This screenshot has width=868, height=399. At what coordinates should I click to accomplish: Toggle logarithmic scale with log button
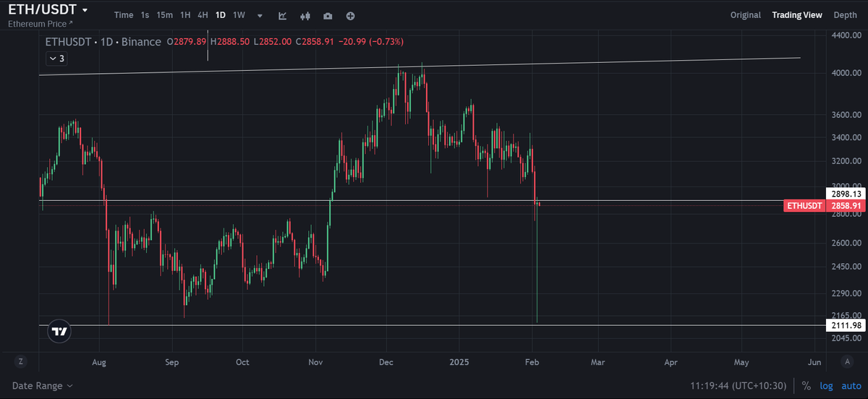827,386
